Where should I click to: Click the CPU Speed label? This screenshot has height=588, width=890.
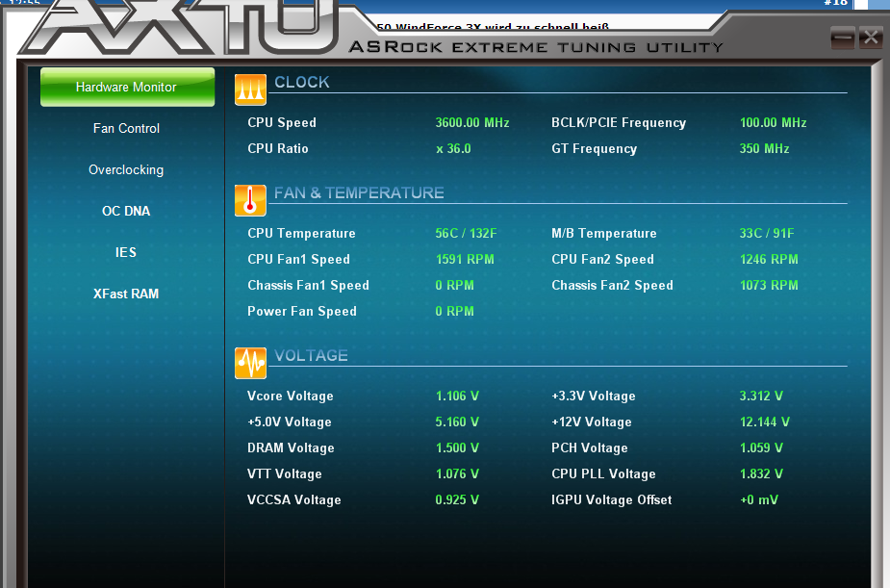click(282, 122)
